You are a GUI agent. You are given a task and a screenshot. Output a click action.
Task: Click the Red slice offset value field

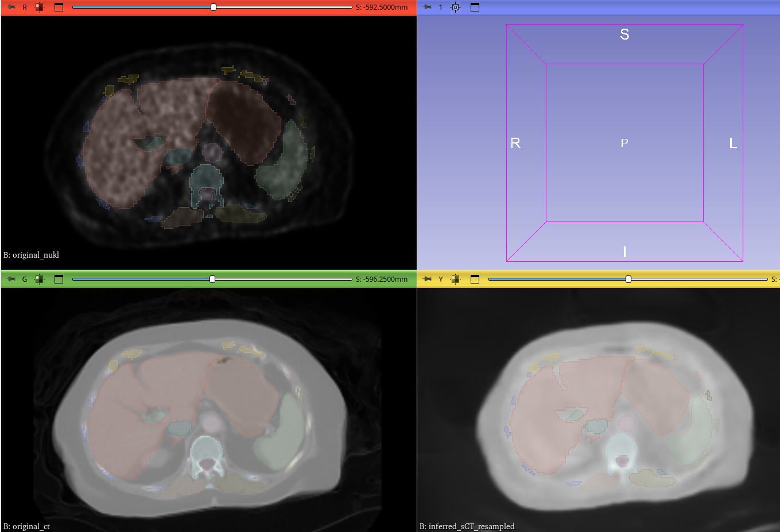point(382,7)
